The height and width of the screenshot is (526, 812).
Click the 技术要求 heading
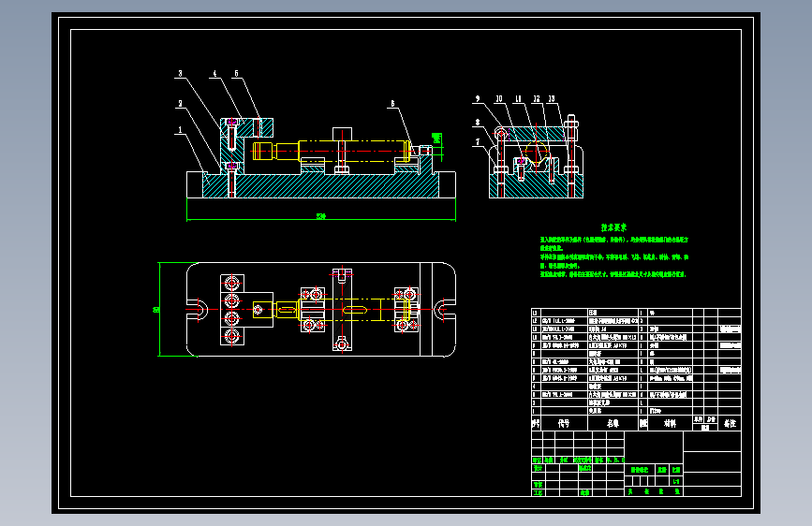(613, 227)
